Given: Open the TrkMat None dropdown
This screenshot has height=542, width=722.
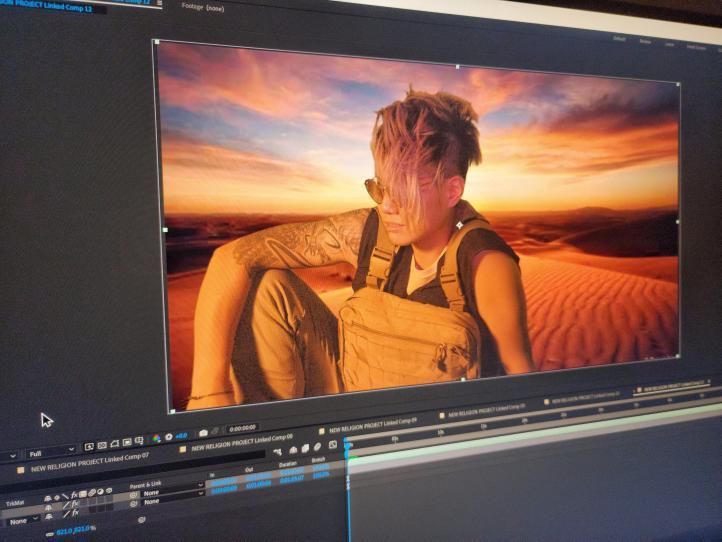Looking at the screenshot, I should click(24, 521).
